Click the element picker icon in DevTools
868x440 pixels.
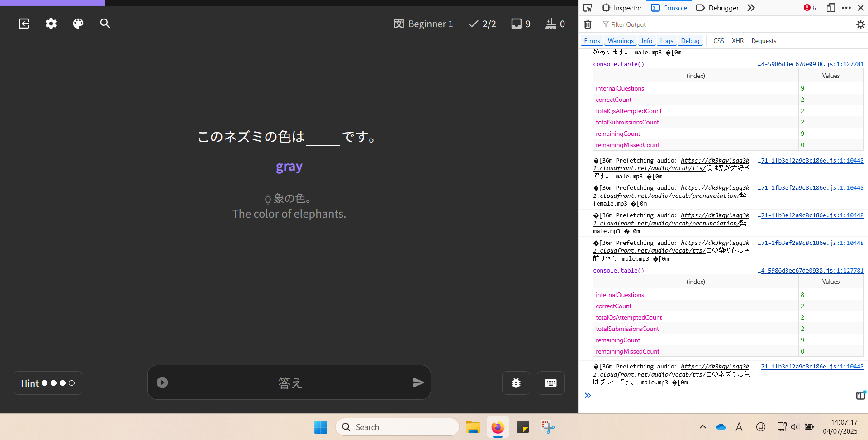coord(588,8)
